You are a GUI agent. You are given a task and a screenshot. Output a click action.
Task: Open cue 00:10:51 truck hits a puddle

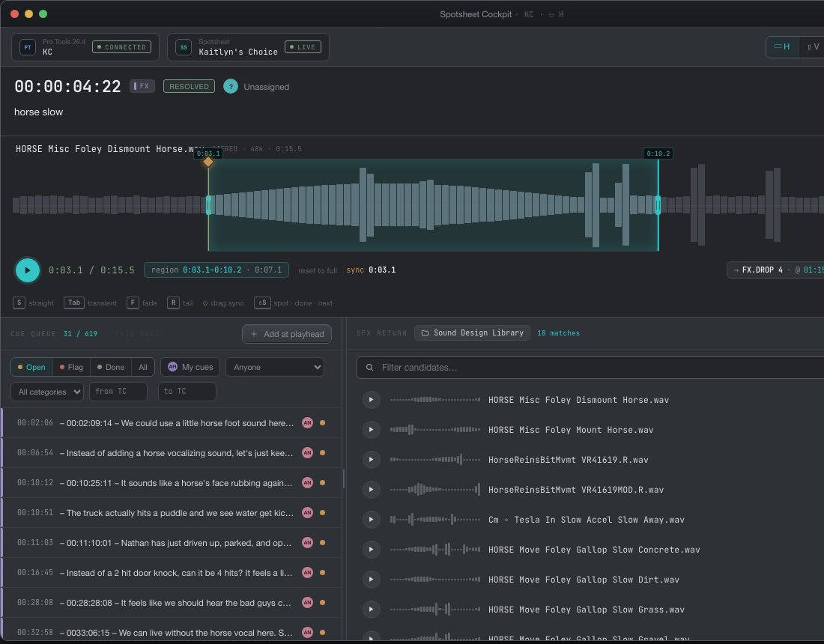pyautogui.click(x=172, y=513)
